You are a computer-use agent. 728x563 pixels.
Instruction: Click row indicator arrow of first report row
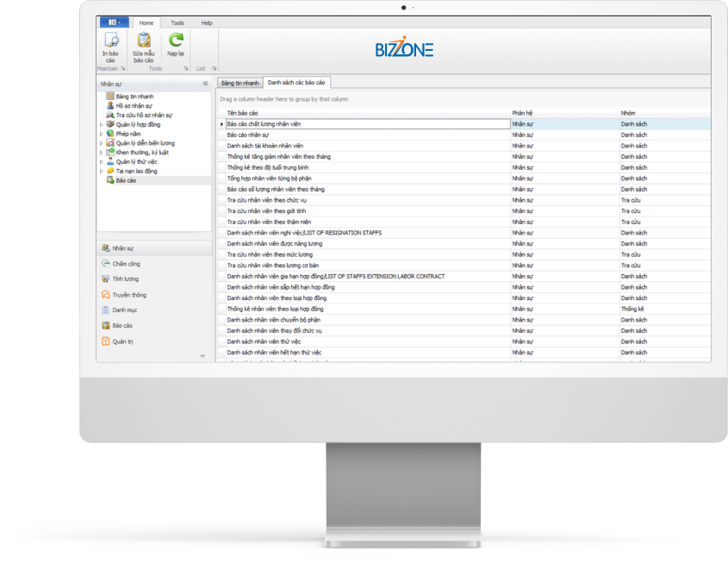click(221, 124)
